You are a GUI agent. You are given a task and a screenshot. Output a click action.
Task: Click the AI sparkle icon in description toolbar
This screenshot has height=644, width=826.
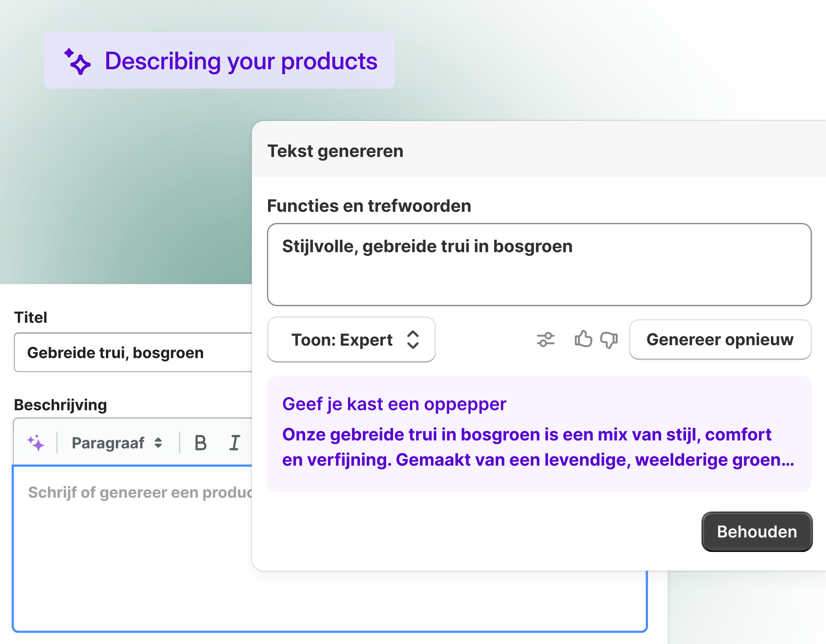click(36, 442)
